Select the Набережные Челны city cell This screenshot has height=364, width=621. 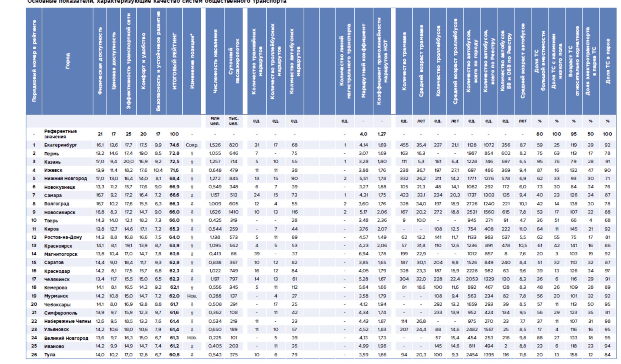[x=67, y=321]
